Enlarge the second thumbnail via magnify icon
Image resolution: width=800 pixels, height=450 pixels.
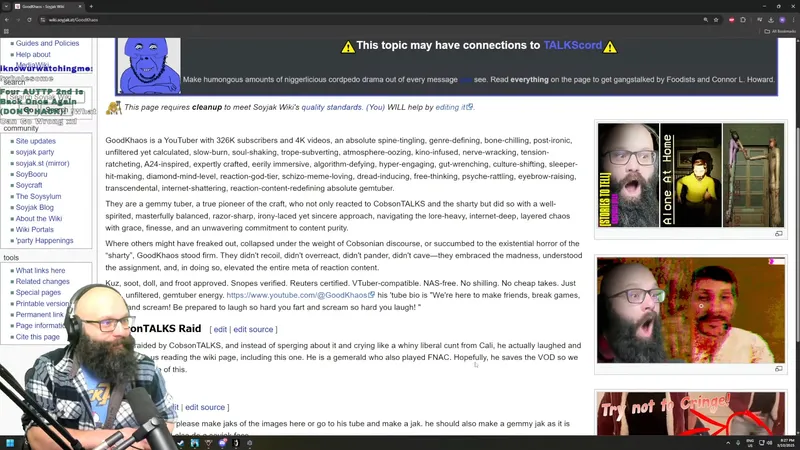tap(778, 369)
